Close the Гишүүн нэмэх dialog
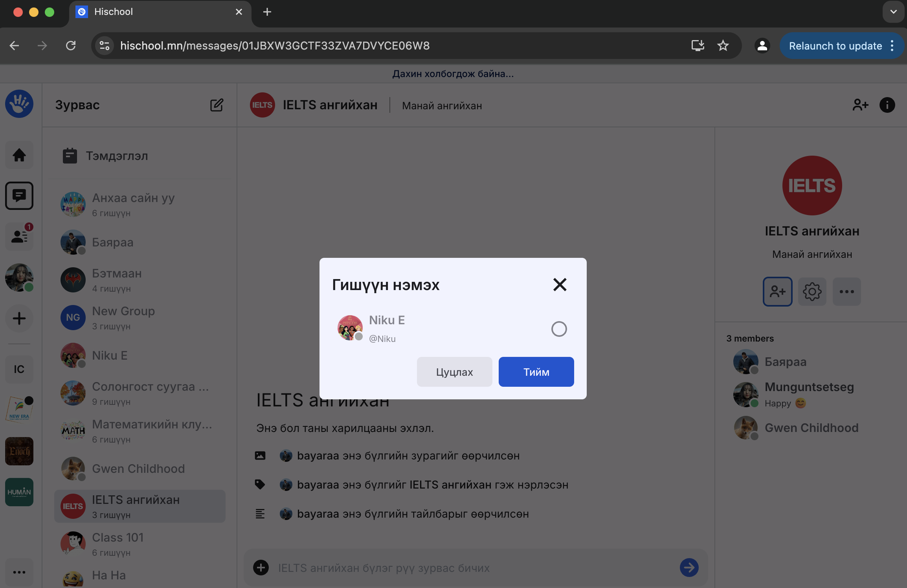The height and width of the screenshot is (588, 907). click(x=560, y=285)
